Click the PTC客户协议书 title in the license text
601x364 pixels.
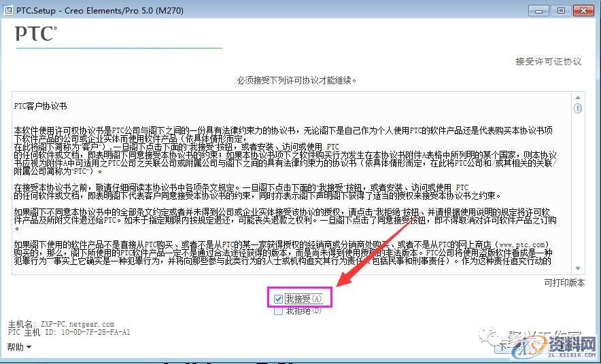click(40, 106)
